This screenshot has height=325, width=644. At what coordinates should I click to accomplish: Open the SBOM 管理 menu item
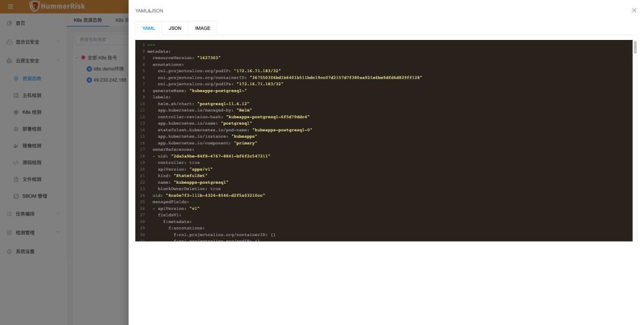click(33, 196)
